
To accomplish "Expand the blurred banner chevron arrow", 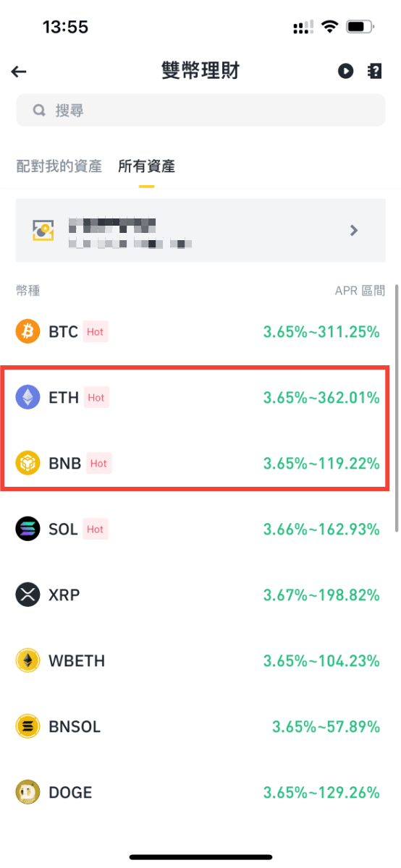I will [x=354, y=230].
